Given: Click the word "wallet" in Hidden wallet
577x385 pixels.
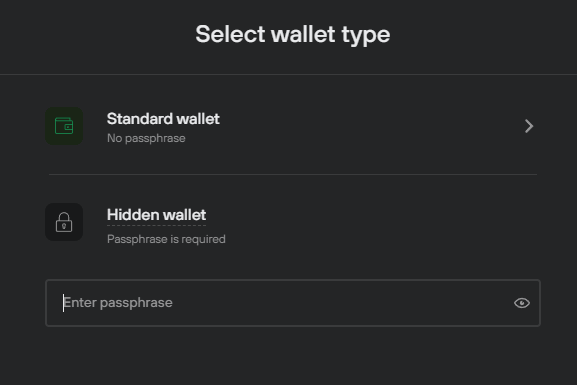Looking at the screenshot, I should (x=184, y=215).
